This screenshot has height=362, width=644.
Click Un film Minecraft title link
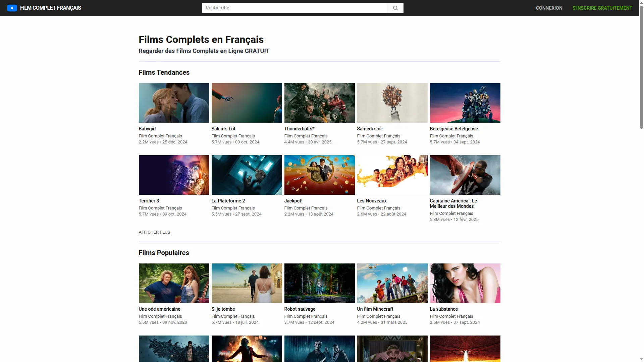click(375, 309)
